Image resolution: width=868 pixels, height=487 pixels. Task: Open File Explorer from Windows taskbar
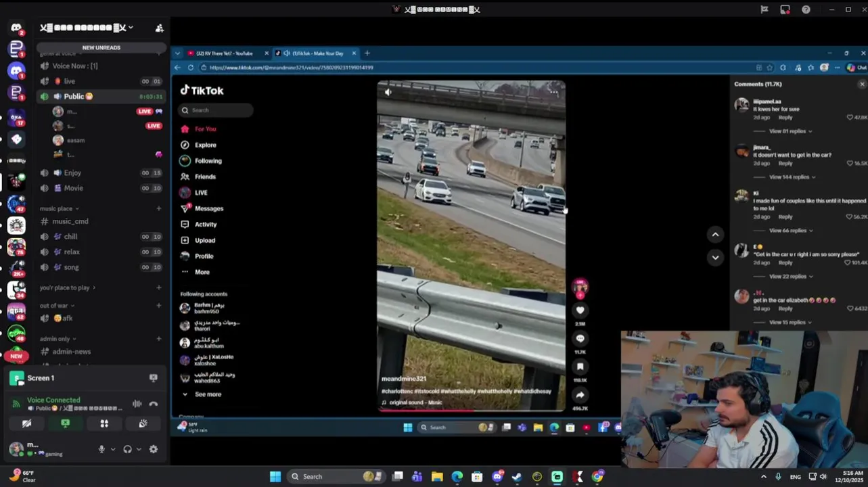click(437, 477)
